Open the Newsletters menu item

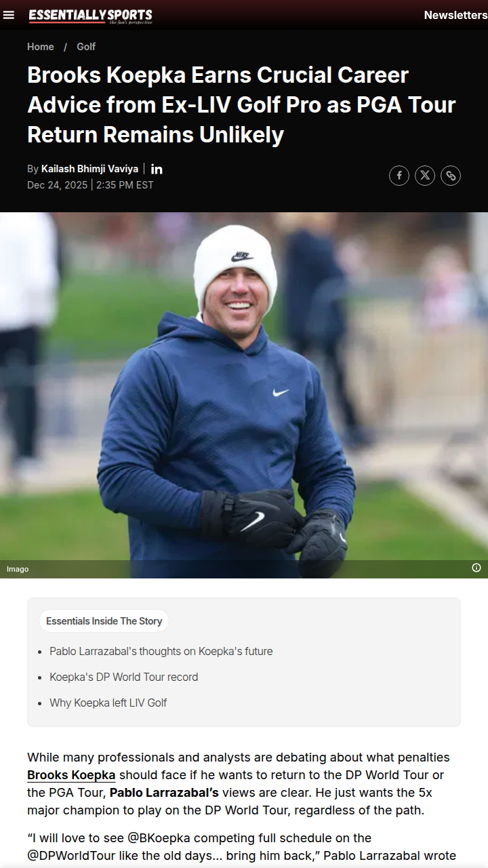point(455,15)
